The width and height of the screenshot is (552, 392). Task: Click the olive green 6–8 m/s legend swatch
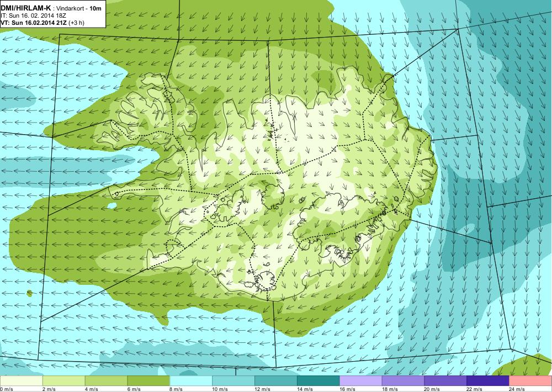(148, 381)
